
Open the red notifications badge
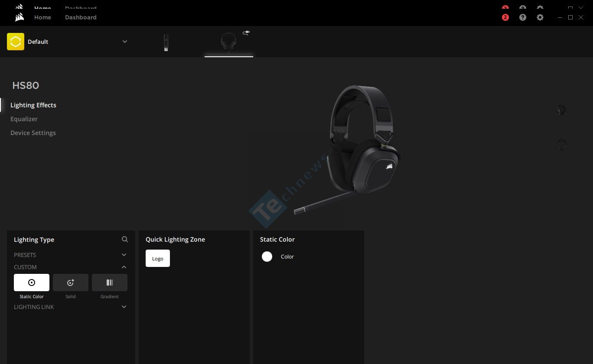click(505, 17)
